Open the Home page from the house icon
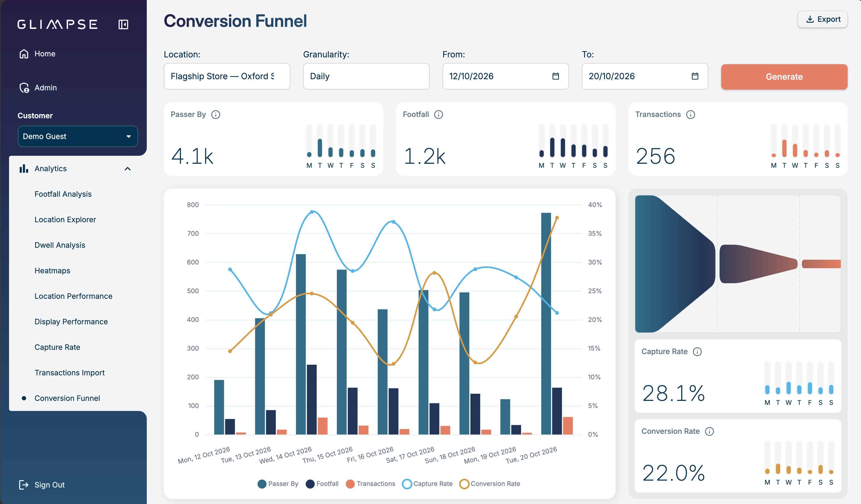Viewport: 861px width, 504px height. (24, 54)
